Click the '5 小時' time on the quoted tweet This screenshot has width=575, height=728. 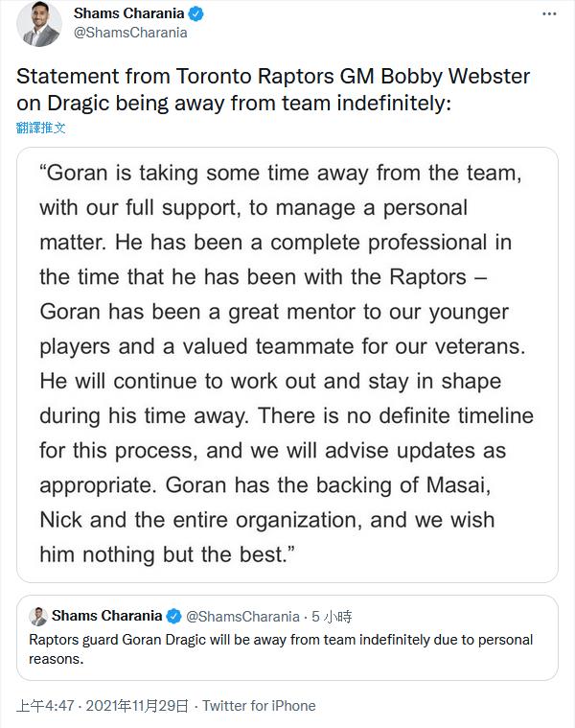point(332,616)
